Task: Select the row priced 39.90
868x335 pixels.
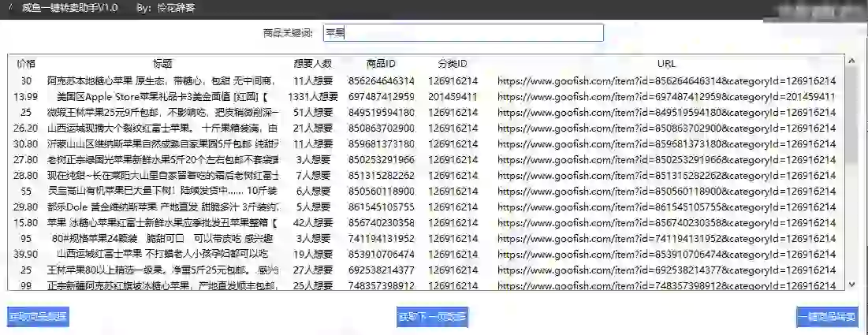Action: (x=26, y=254)
